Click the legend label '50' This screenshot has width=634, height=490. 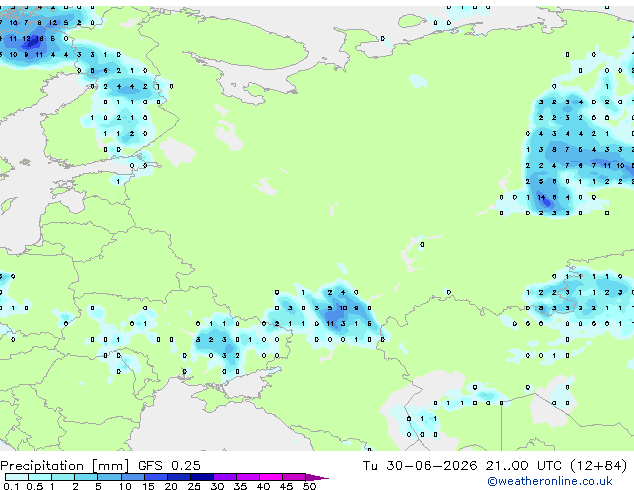pyautogui.click(x=309, y=486)
